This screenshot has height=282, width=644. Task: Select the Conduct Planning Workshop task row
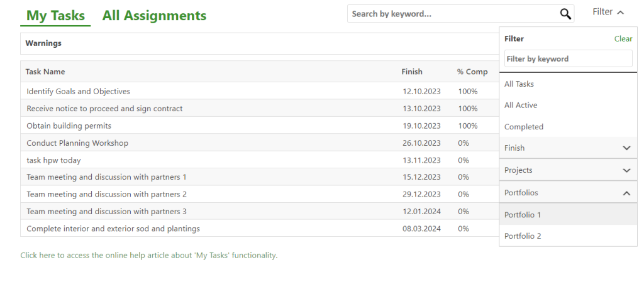[x=77, y=143]
